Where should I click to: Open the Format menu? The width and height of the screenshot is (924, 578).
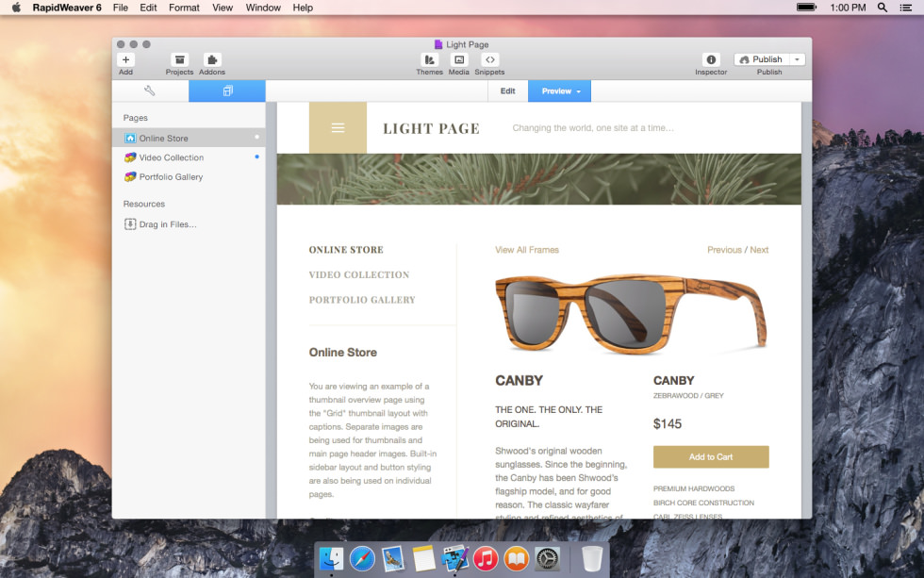[184, 8]
